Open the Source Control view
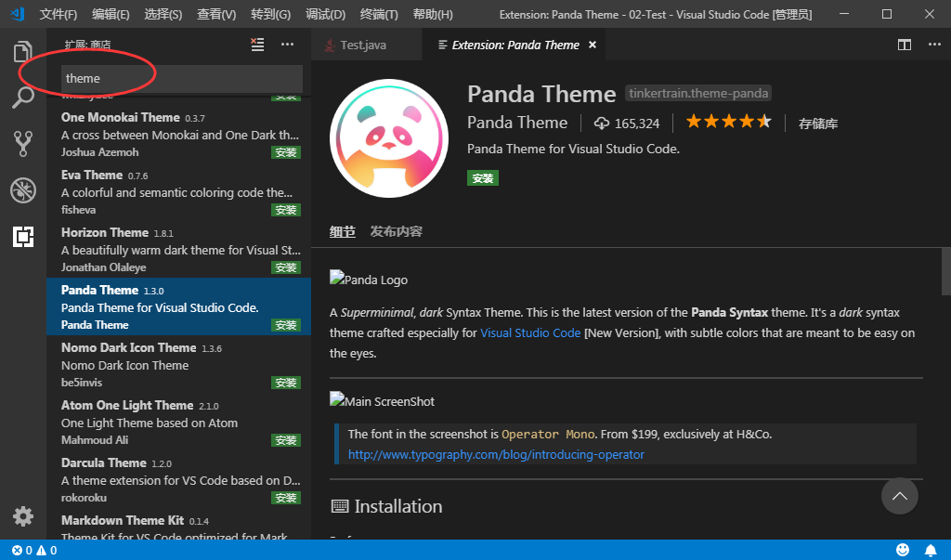The height and width of the screenshot is (560, 951). [x=23, y=144]
